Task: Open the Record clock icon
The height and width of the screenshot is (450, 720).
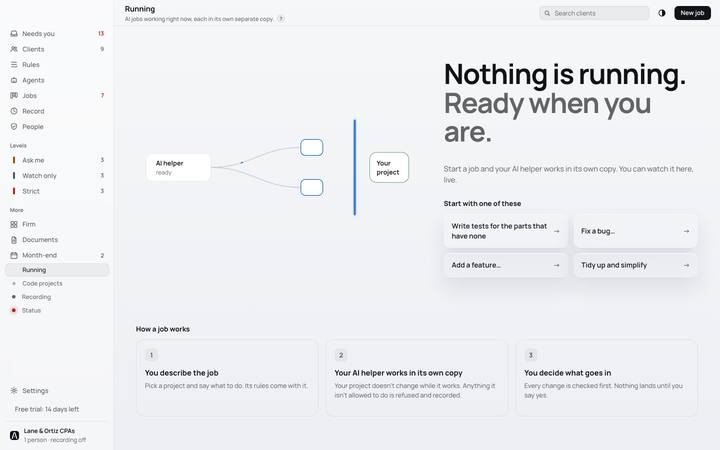Action: [x=14, y=111]
